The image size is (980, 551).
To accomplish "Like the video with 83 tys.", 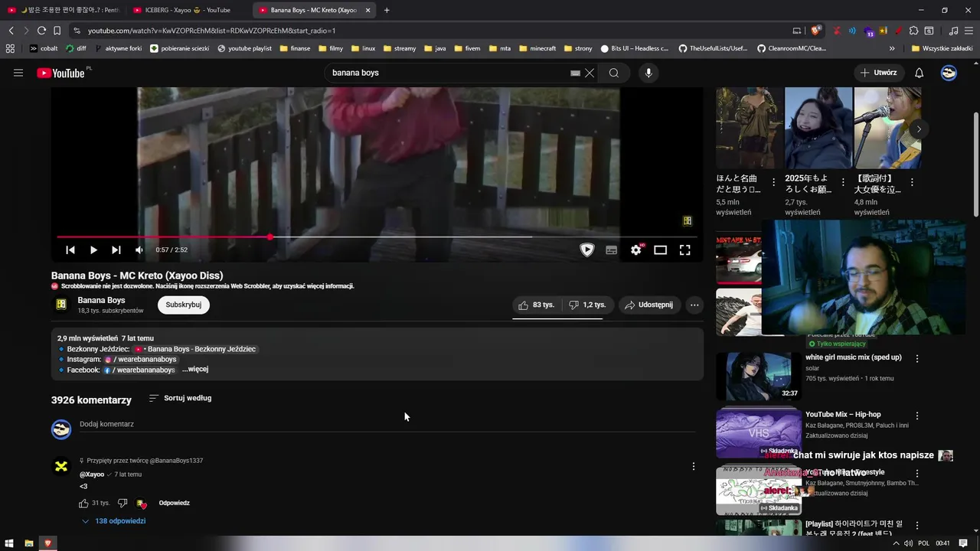I will (x=536, y=305).
